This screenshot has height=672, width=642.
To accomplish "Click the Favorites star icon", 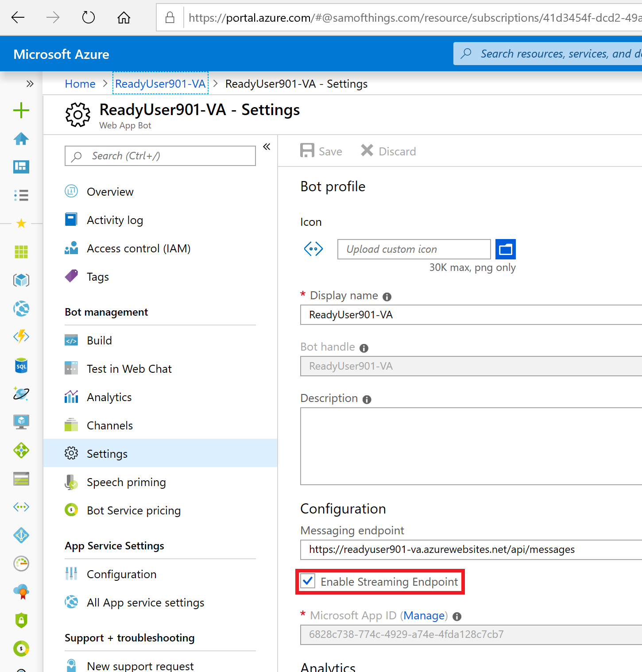I will coord(21,223).
